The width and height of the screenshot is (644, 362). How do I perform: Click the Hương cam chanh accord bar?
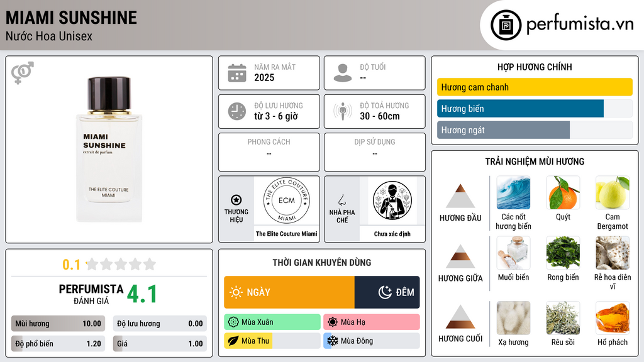pos(535,87)
